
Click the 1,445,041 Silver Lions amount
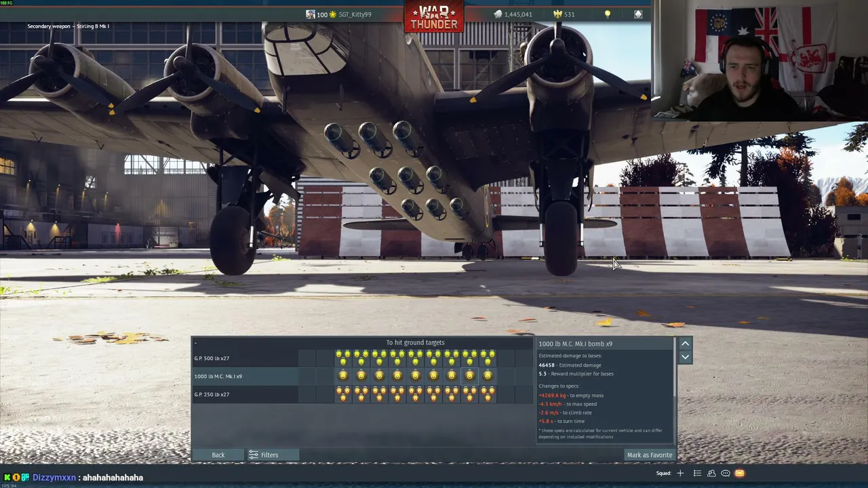[x=518, y=14]
